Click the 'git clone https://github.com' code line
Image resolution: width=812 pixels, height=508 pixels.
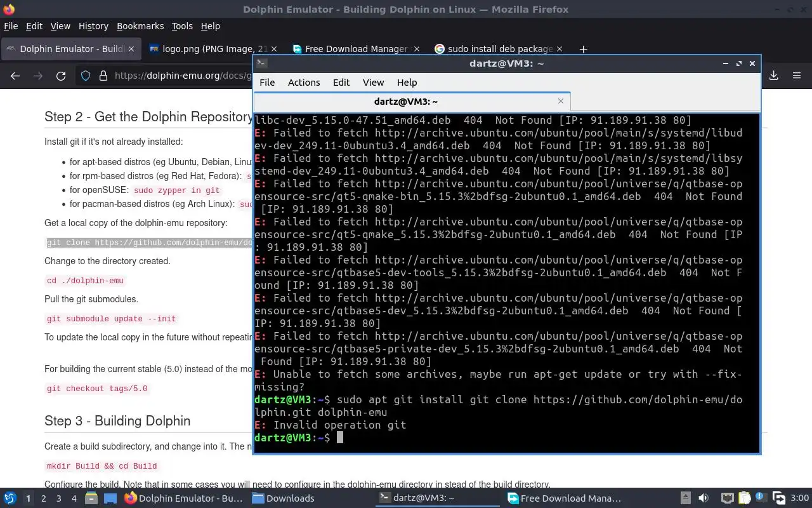tap(149, 243)
